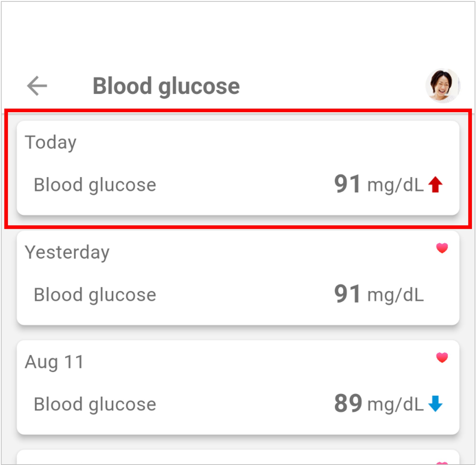Open the Aug 11 blood glucose card
The width and height of the screenshot is (476, 465).
pos(238,388)
